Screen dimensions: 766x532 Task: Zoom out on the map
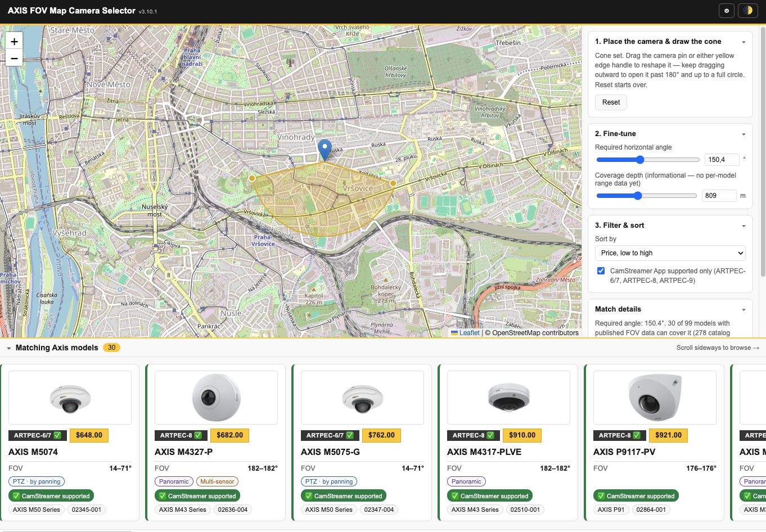click(x=14, y=58)
